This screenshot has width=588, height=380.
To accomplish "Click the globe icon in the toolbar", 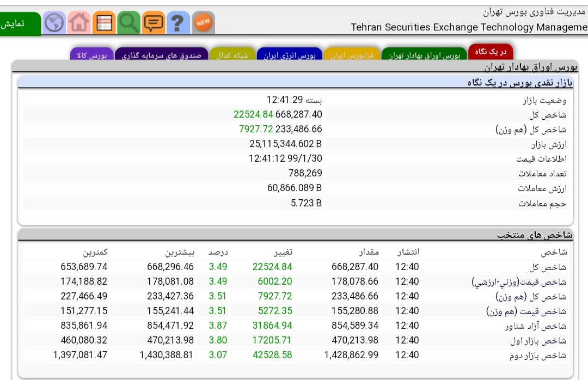I will pos(54,23).
